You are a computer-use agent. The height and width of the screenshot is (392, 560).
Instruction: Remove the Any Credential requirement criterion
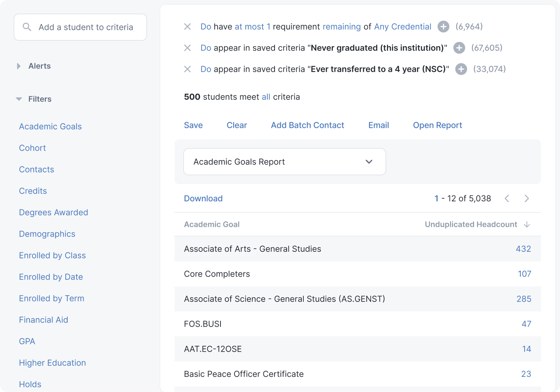coord(187,27)
